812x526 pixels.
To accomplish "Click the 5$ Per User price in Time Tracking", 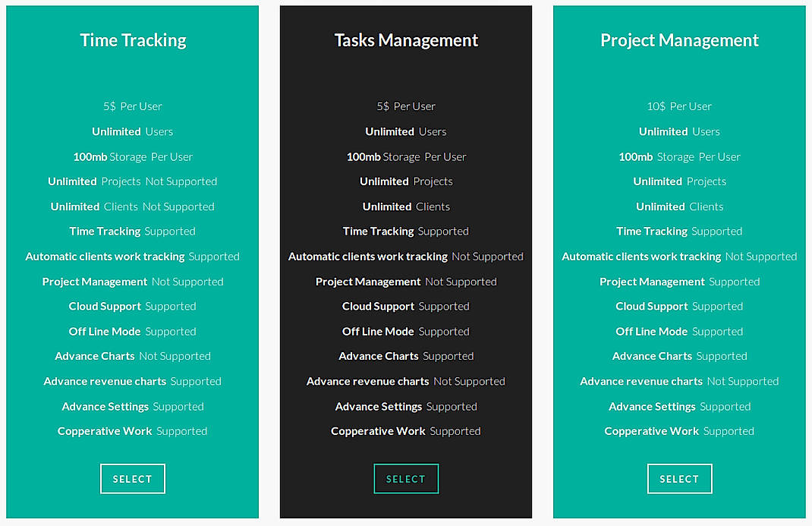I will click(x=133, y=106).
